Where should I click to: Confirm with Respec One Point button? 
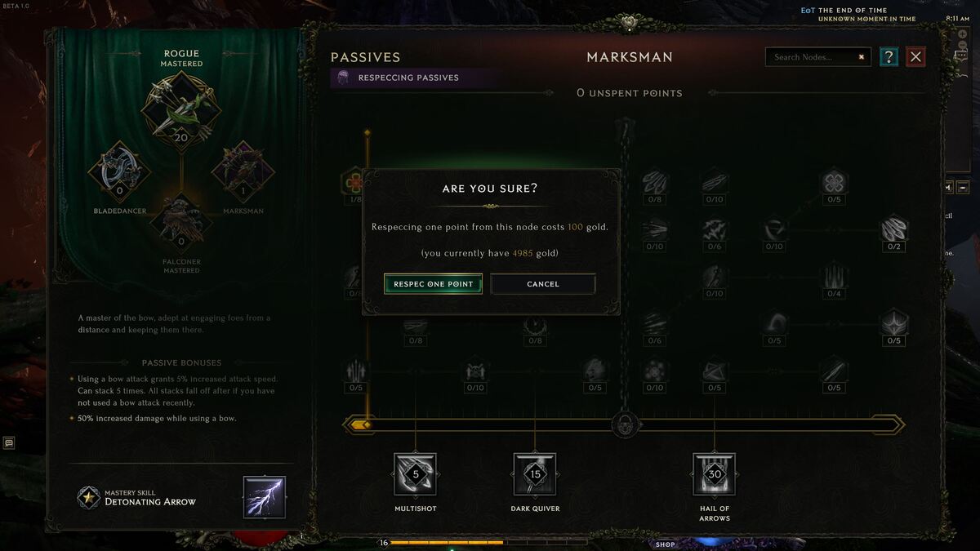[433, 284]
